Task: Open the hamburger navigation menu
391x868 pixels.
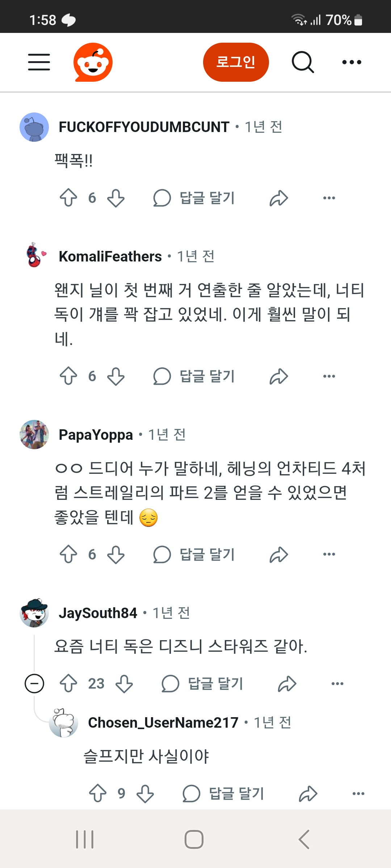Action: click(39, 62)
